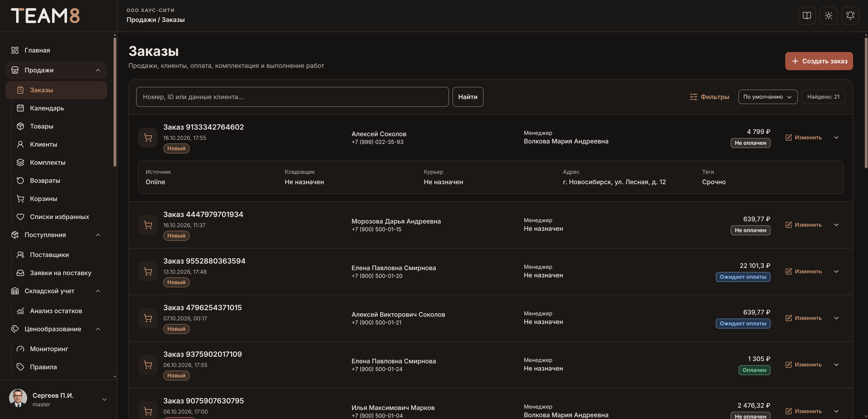Open user menu for Сергеев П.И.
868x419 pixels.
point(58,399)
